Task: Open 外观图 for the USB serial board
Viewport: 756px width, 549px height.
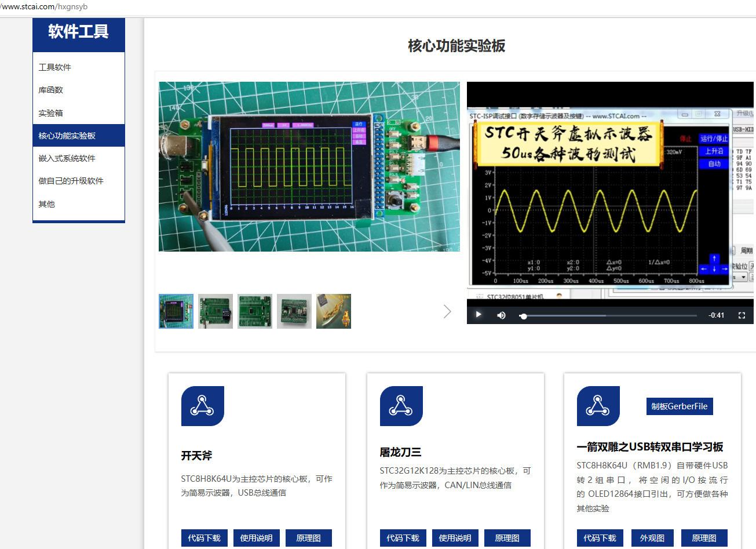Action: [x=652, y=538]
